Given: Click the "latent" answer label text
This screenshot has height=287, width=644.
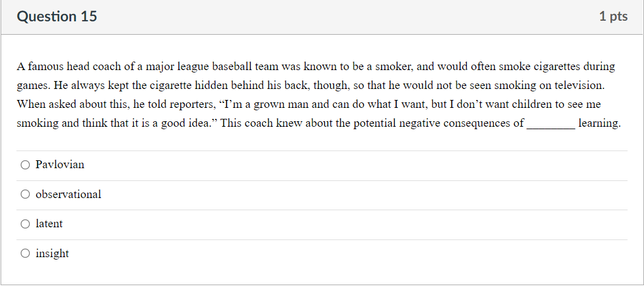Looking at the screenshot, I should coord(49,224).
